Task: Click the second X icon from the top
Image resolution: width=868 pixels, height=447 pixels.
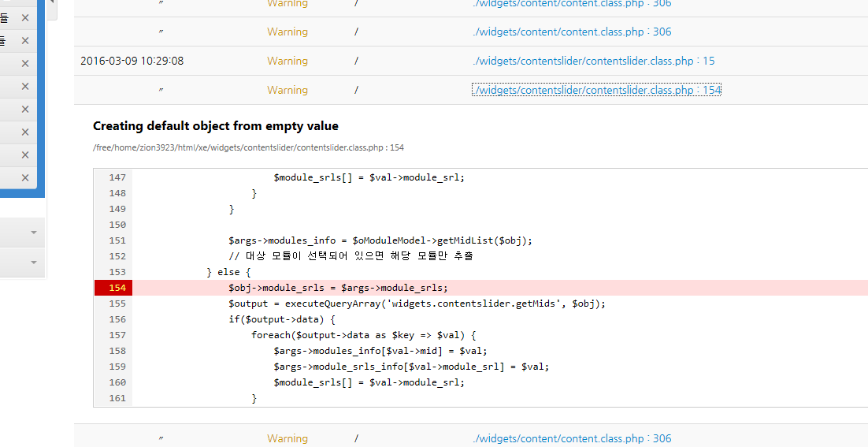Action: (25, 40)
